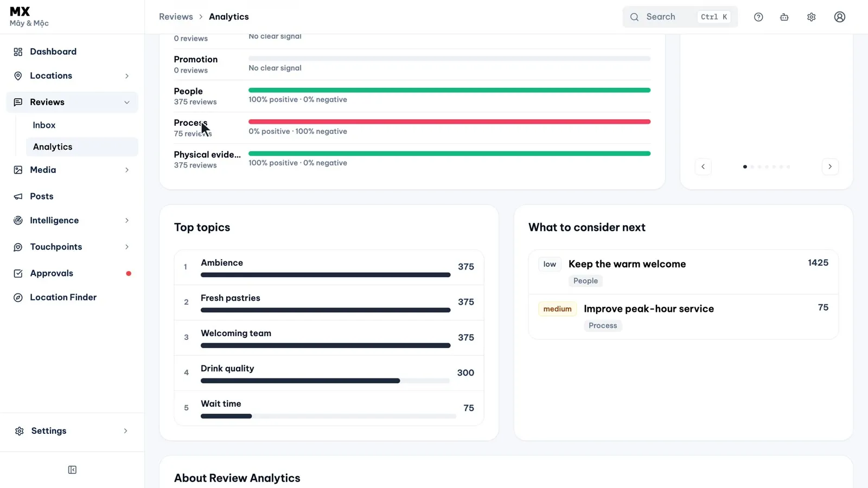868x488 pixels.
Task: Open the user account profile icon
Action: 840,17
